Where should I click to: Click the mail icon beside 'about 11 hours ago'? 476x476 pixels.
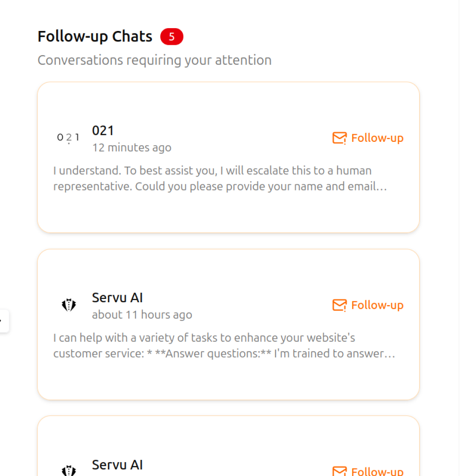pos(339,305)
